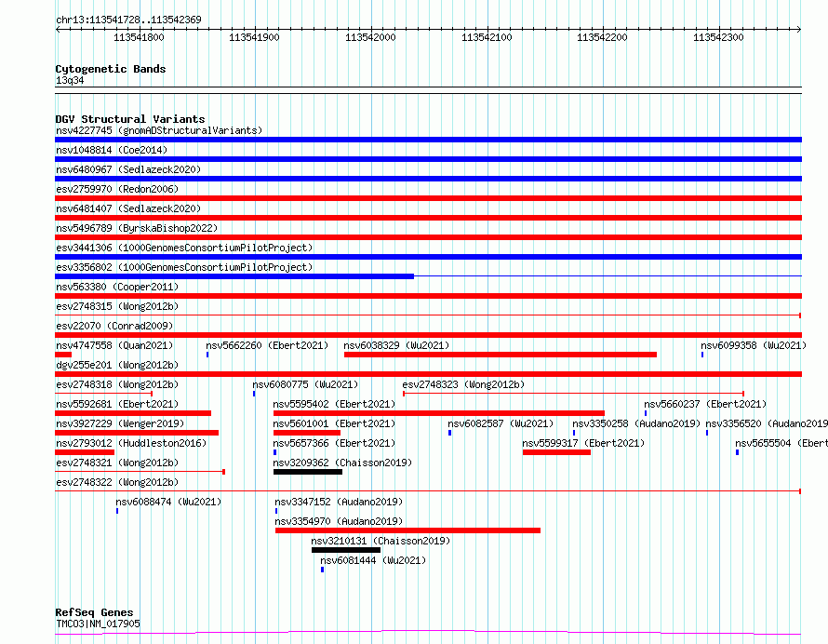
Task: Select nsv4747558 (Quan2021) label
Action: coord(114,345)
